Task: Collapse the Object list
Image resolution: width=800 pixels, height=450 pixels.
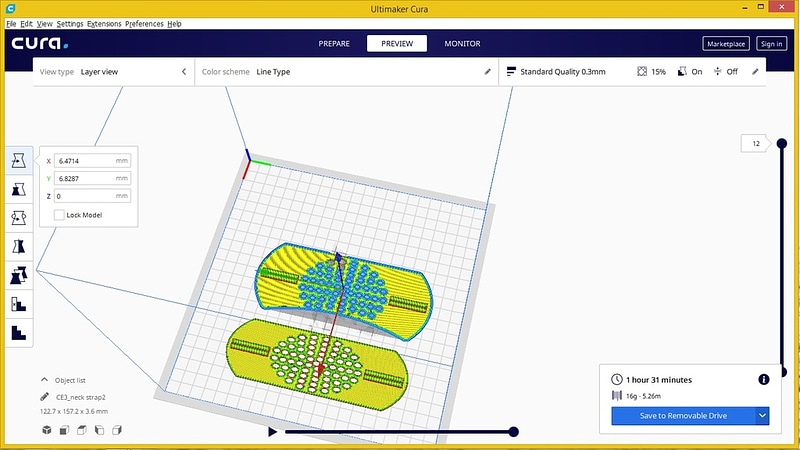Action: [x=44, y=380]
